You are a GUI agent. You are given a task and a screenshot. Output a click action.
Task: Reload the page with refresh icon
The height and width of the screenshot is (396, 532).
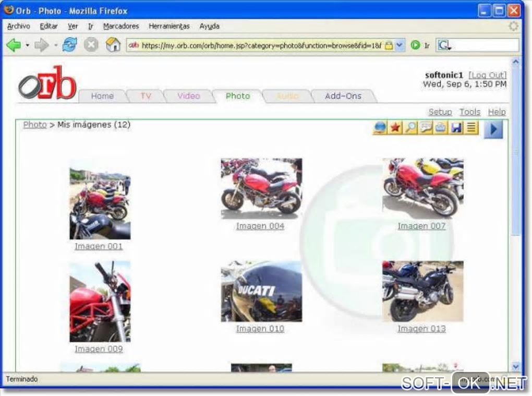coord(69,45)
